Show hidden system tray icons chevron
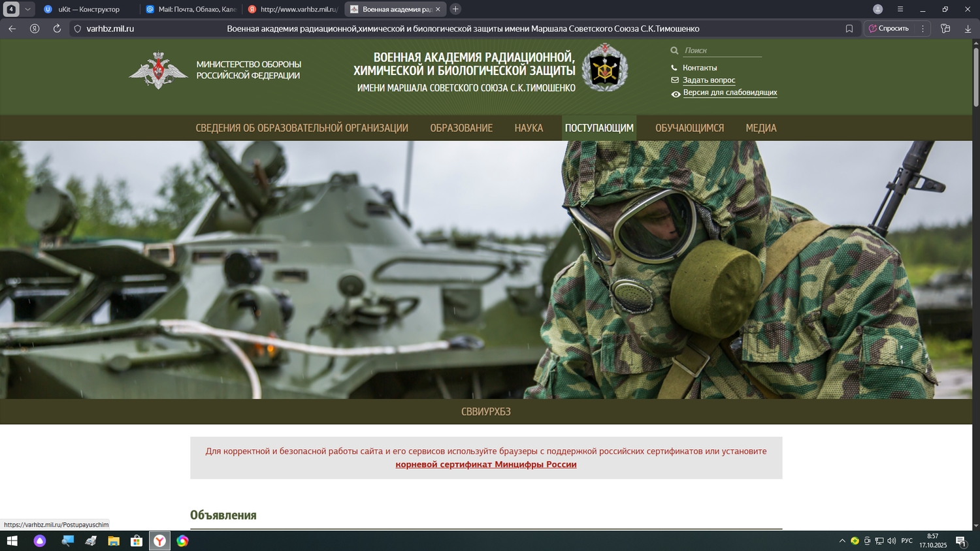980x551 pixels. coord(842,541)
